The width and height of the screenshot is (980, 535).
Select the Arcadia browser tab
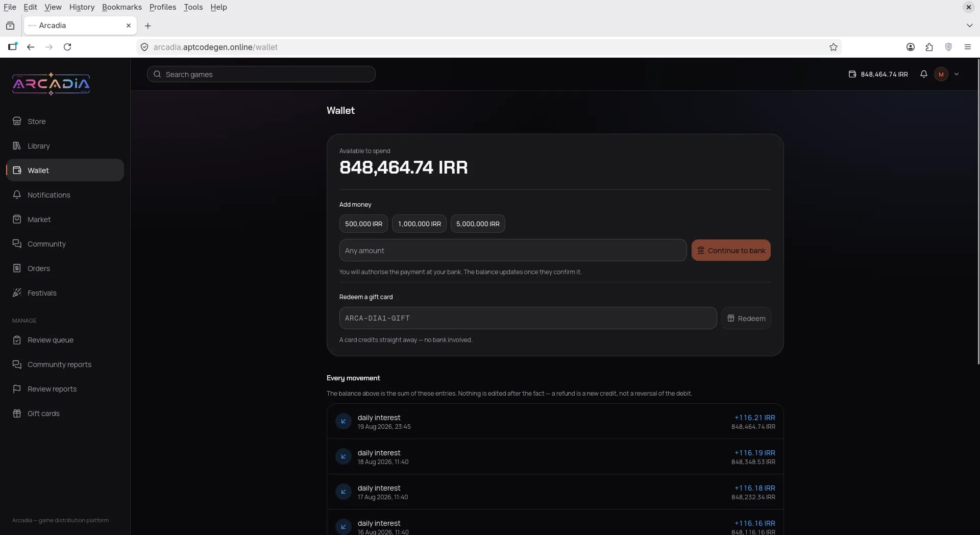pyautogui.click(x=80, y=26)
